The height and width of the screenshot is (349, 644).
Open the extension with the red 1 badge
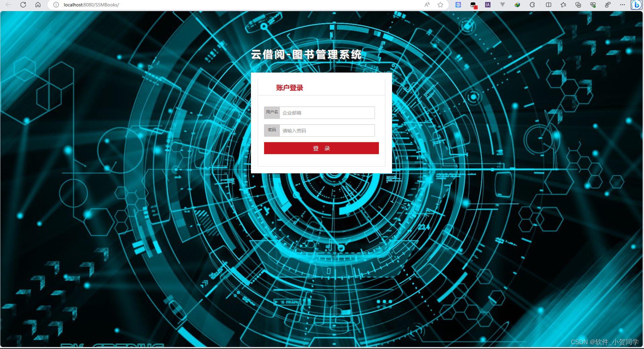473,5
